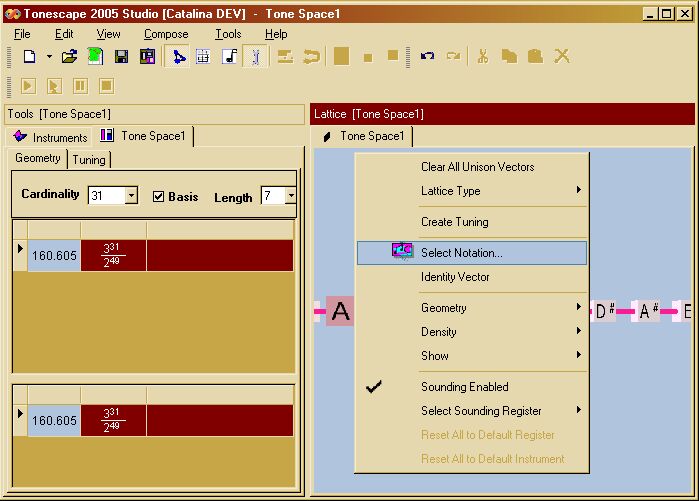The width and height of the screenshot is (699, 501).
Task: Click the Save floppy disk icon
Action: [x=121, y=57]
